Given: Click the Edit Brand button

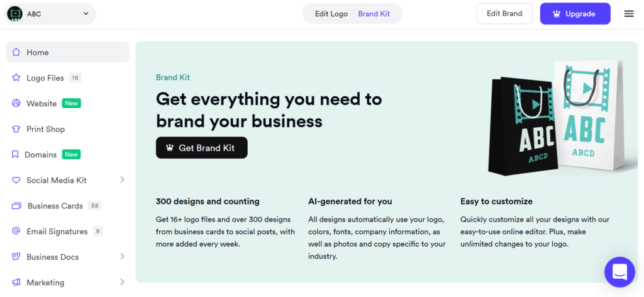Looking at the screenshot, I should pos(504,14).
